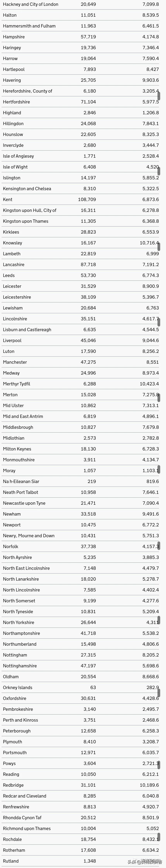Click the Knowsley rate value 10,716.4
166x868 pixels.
click(x=149, y=243)
